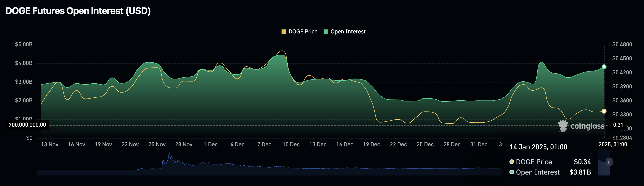Image resolution: width=644 pixels, height=186 pixels.
Task: Click the $2.00B left axis label
Action: coord(24,101)
